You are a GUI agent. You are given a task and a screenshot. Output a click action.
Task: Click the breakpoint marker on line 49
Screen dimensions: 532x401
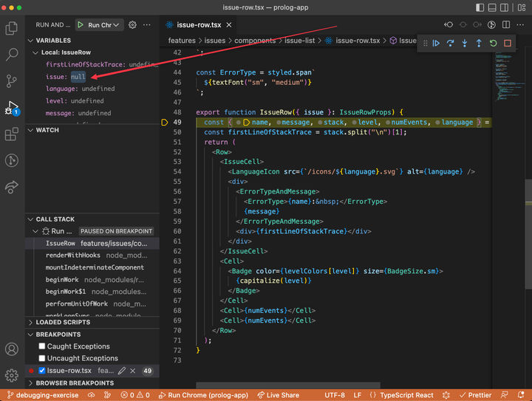point(164,122)
